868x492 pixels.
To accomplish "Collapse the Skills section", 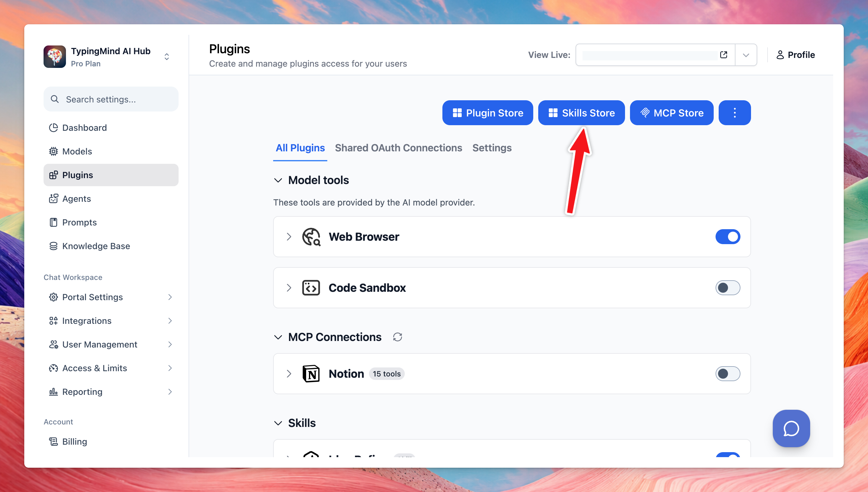I will [278, 423].
